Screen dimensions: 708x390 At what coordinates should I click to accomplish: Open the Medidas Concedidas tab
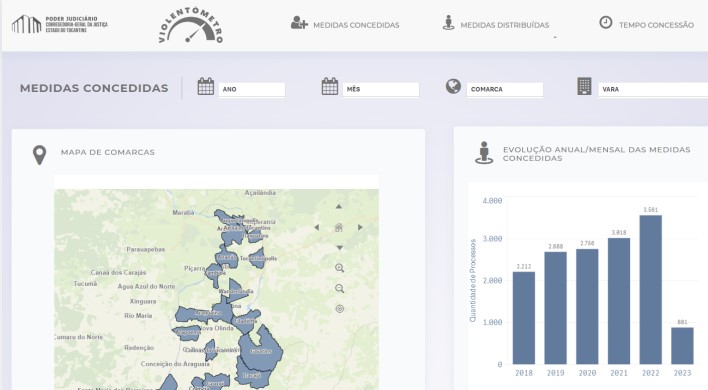[x=345, y=24]
